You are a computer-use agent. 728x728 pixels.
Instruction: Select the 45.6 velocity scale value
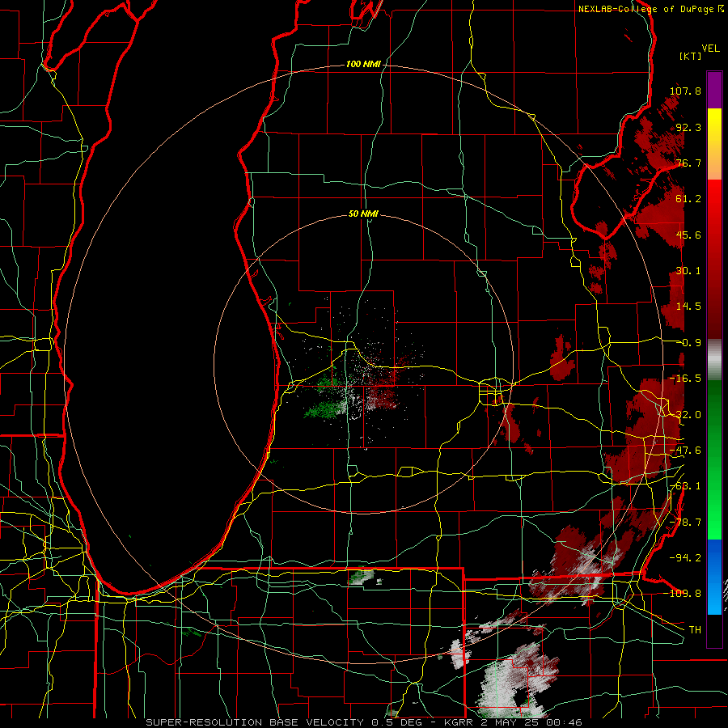(x=688, y=235)
